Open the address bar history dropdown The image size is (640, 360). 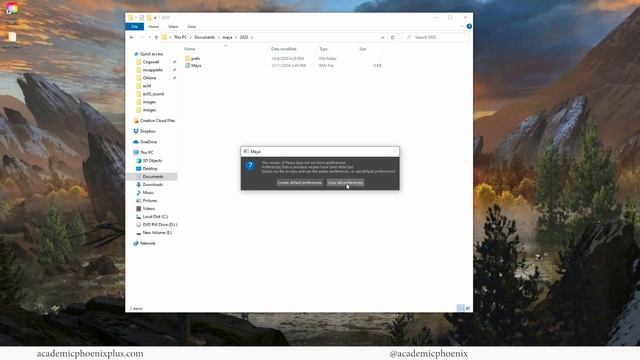tap(382, 37)
